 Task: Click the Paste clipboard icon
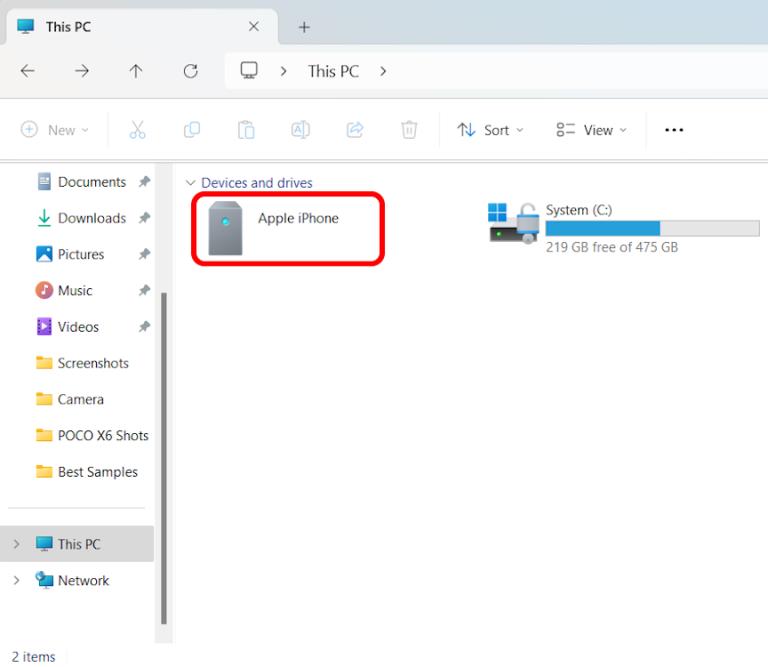point(246,130)
